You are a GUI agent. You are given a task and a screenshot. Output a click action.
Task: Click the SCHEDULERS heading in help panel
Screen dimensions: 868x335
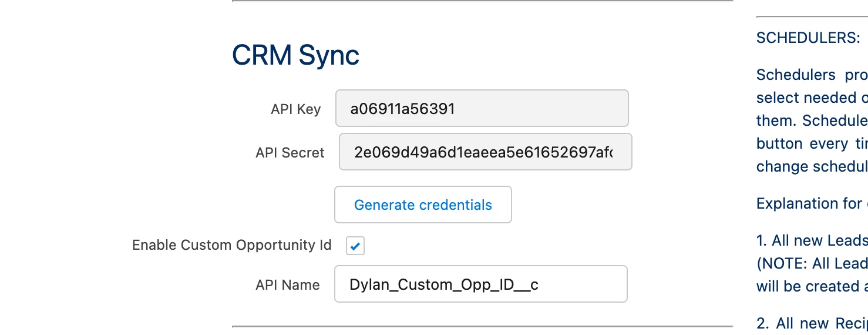(808, 38)
